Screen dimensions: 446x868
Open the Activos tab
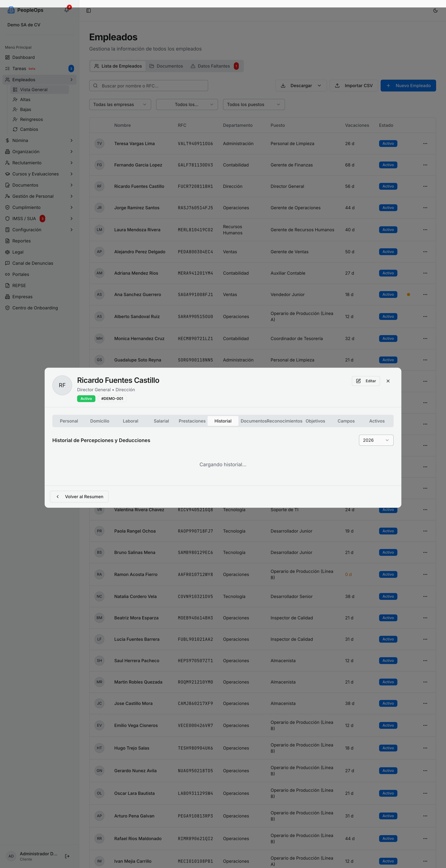pyautogui.click(x=377, y=421)
